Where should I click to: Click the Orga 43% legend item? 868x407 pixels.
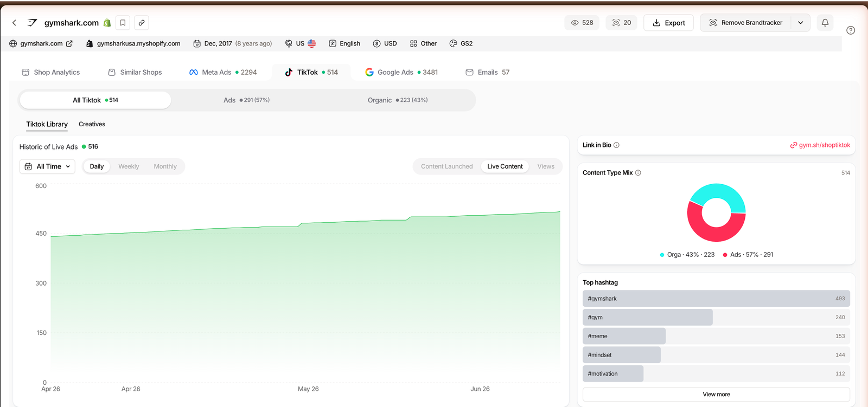click(x=687, y=255)
